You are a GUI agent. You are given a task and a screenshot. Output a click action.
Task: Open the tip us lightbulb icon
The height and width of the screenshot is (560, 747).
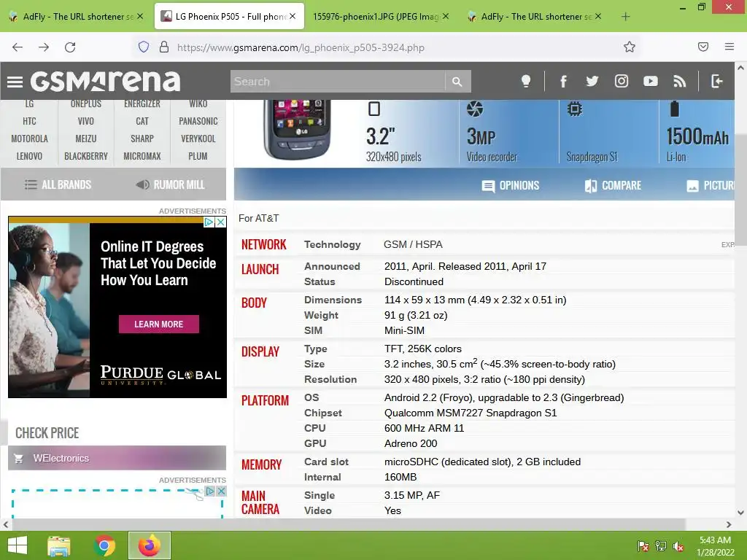[526, 81]
